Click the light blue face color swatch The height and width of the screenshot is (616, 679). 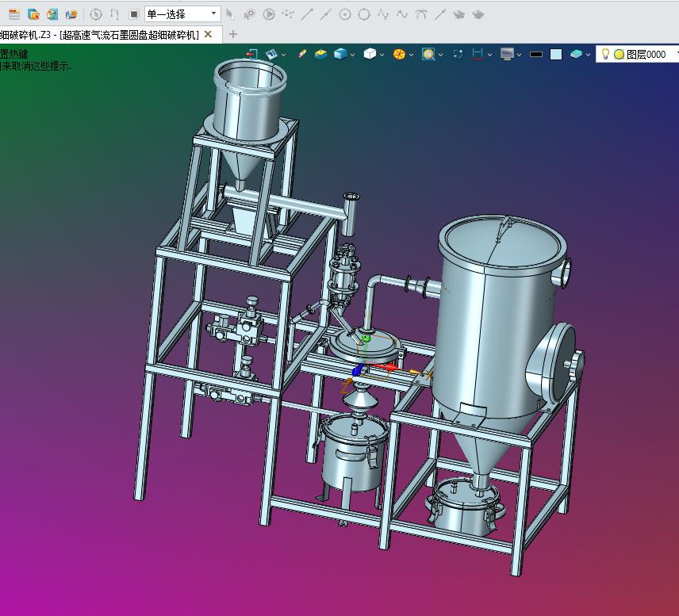(555, 54)
